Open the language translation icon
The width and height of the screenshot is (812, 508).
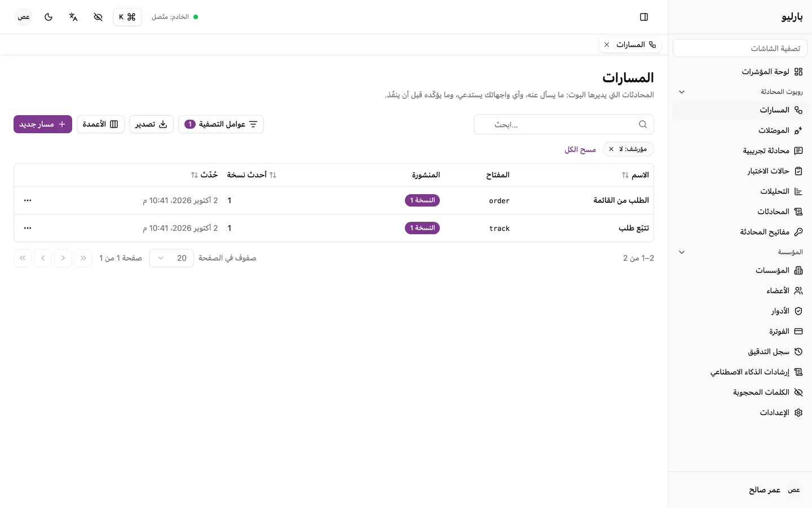point(73,17)
